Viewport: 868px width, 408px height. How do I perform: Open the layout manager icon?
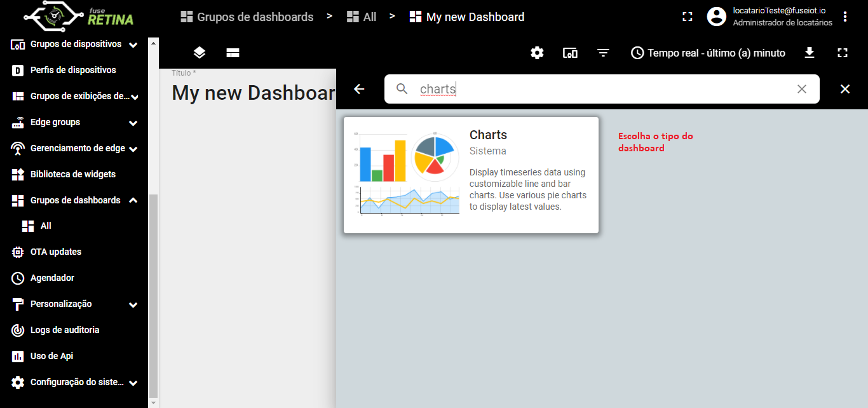coord(233,53)
